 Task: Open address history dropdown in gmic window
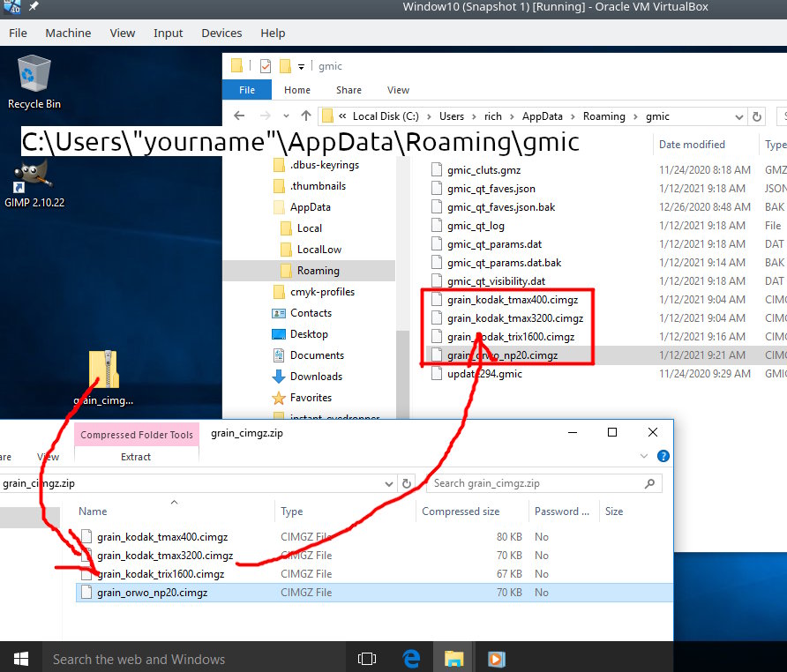pos(738,117)
